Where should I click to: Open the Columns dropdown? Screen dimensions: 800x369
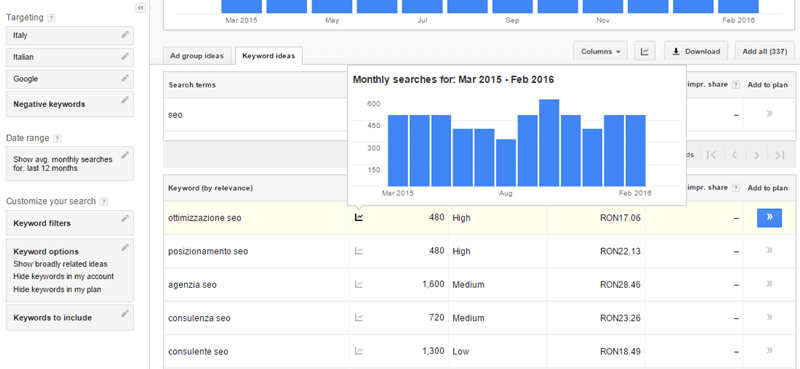coord(601,52)
